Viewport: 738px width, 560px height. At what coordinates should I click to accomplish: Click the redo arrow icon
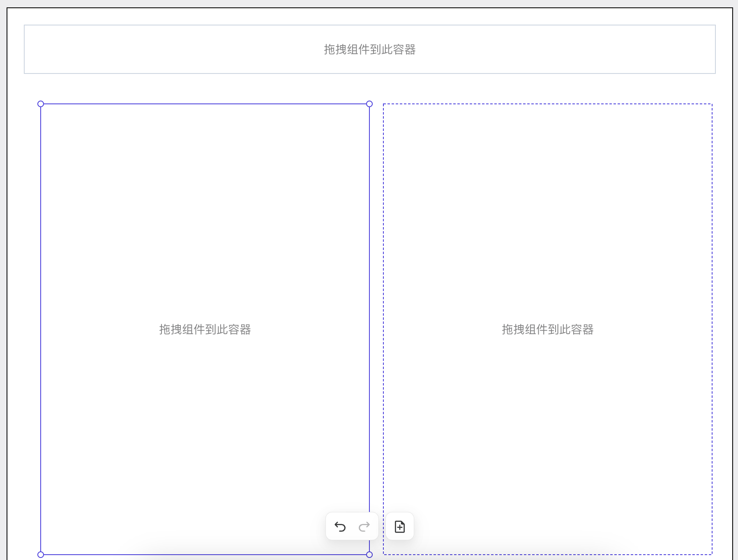coord(364,526)
